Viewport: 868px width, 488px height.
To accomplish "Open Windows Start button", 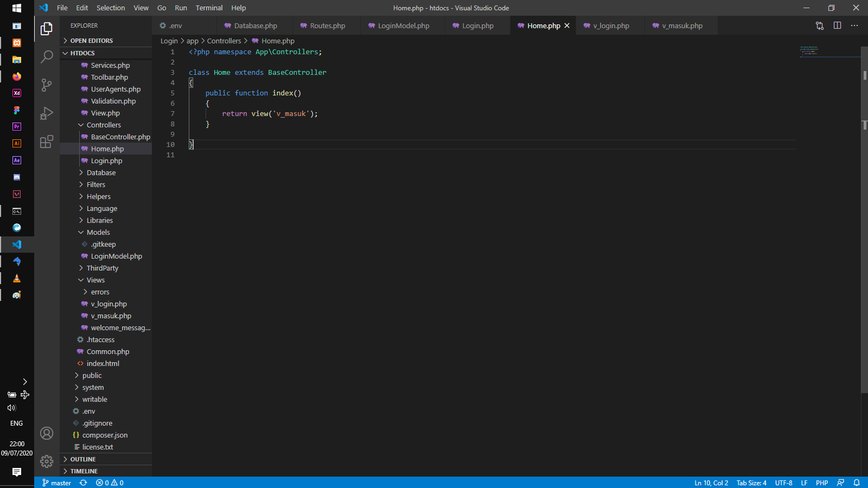I will point(17,8).
